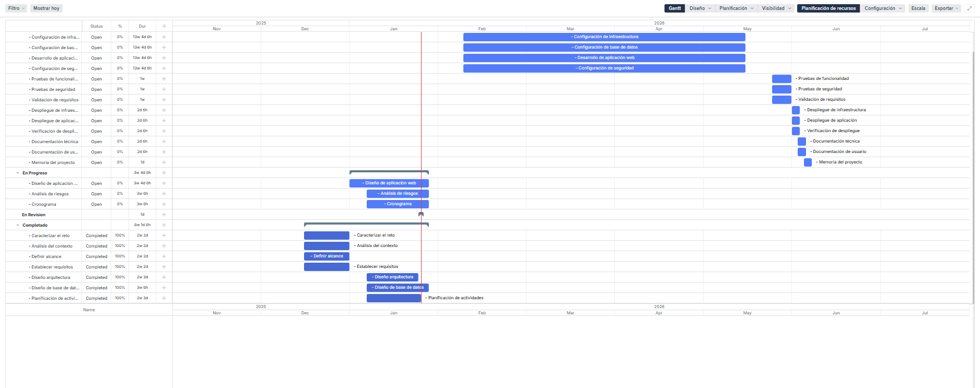Viewport: 980px width, 388px height.
Task: Click the plus icon on Cronograma row
Action: [164, 204]
